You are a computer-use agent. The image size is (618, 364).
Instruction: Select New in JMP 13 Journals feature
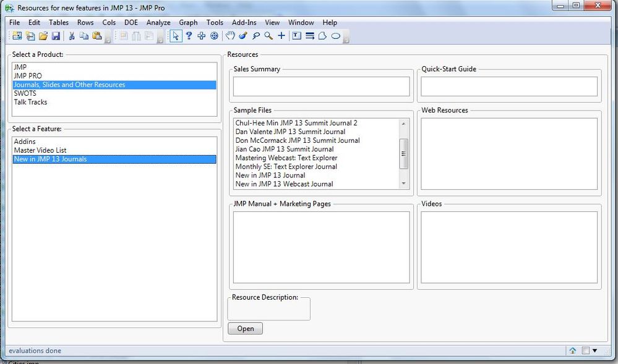(114, 159)
